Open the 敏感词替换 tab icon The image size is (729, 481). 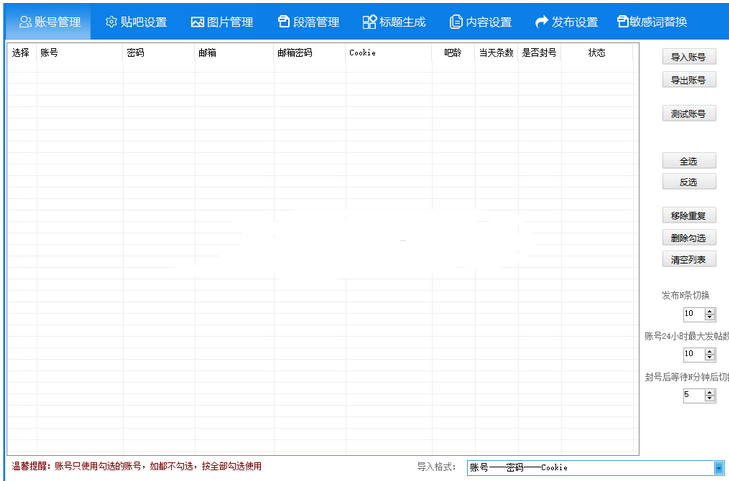(624, 22)
